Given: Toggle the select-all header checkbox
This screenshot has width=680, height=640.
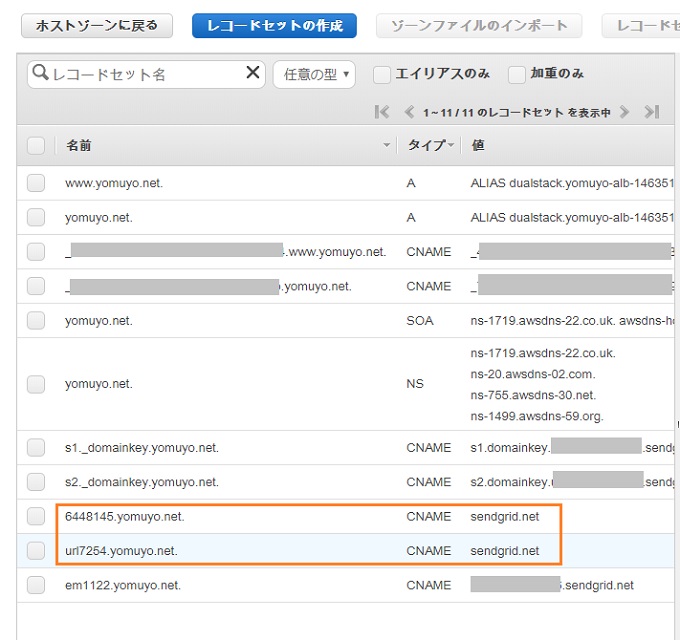Looking at the screenshot, I should [36, 145].
